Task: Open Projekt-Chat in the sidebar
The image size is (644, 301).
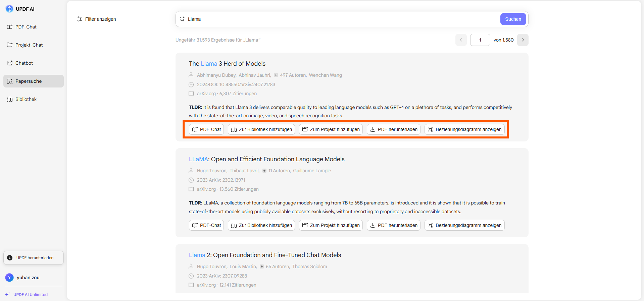Action: tap(34, 45)
